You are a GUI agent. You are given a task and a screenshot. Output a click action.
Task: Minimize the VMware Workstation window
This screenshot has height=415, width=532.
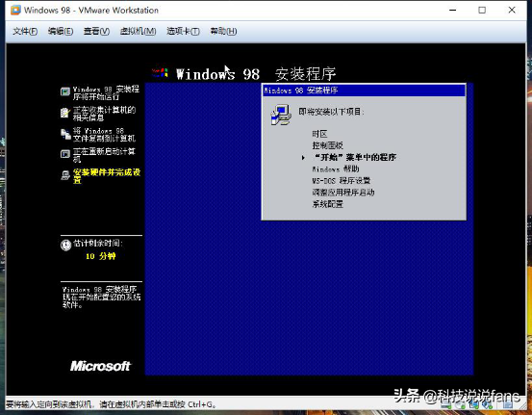[452, 11]
